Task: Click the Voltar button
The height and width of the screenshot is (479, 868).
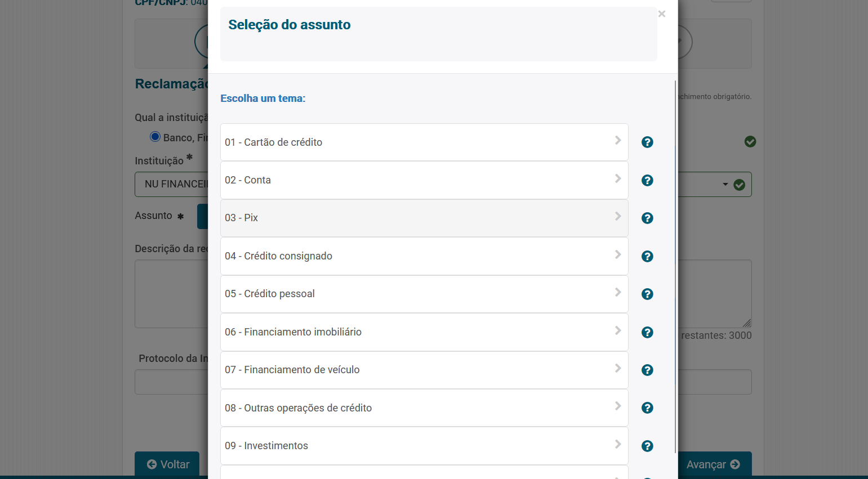Action: [167, 464]
